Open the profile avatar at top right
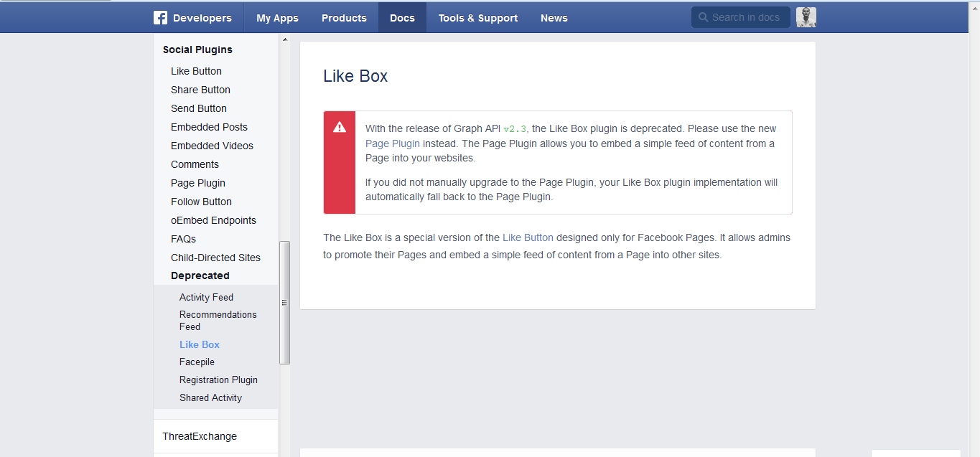The height and width of the screenshot is (457, 980). coord(806,17)
